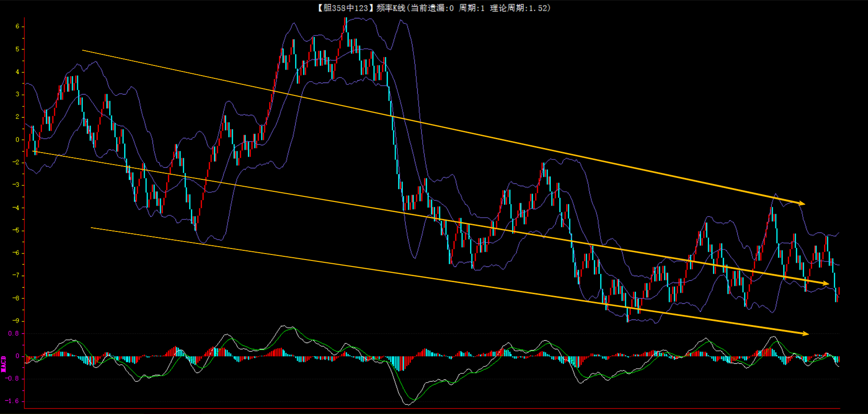Click the lowest orange trend line arrowhead

point(805,333)
